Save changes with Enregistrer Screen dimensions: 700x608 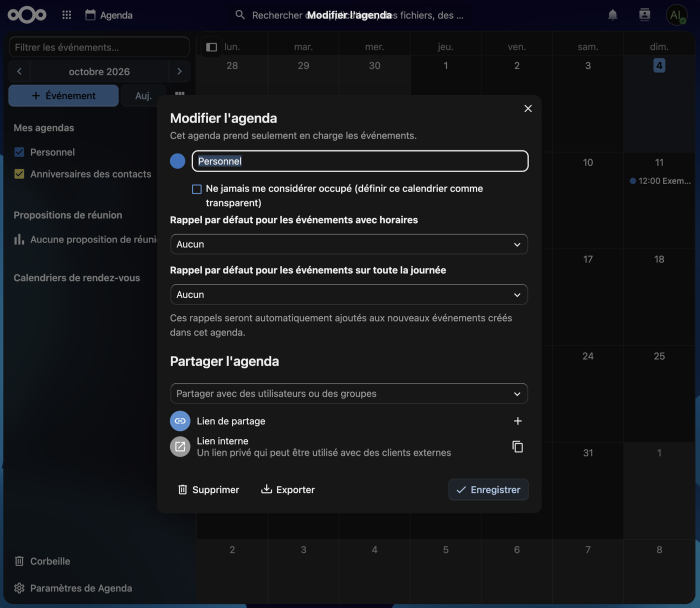click(x=488, y=489)
